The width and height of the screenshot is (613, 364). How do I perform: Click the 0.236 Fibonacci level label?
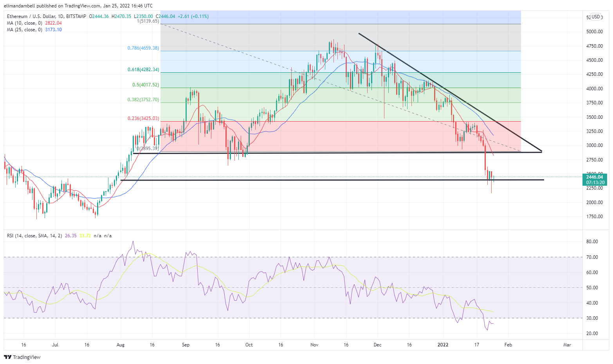pyautogui.click(x=143, y=118)
